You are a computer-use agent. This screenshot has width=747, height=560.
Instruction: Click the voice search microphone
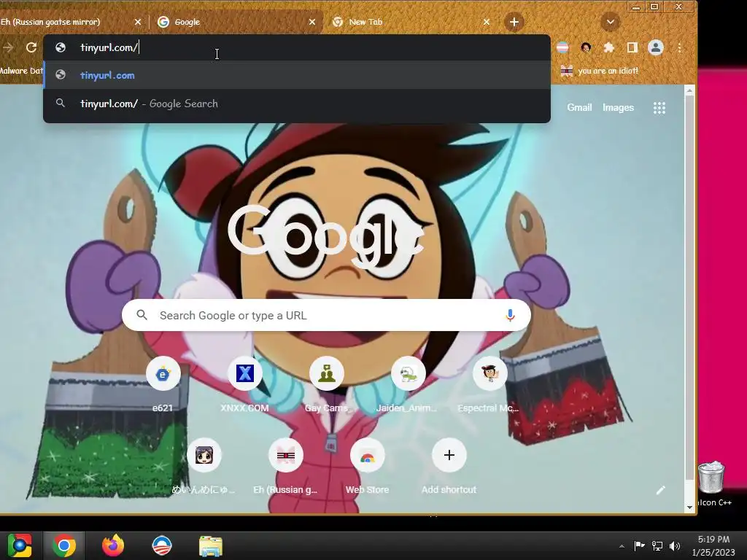coord(510,315)
